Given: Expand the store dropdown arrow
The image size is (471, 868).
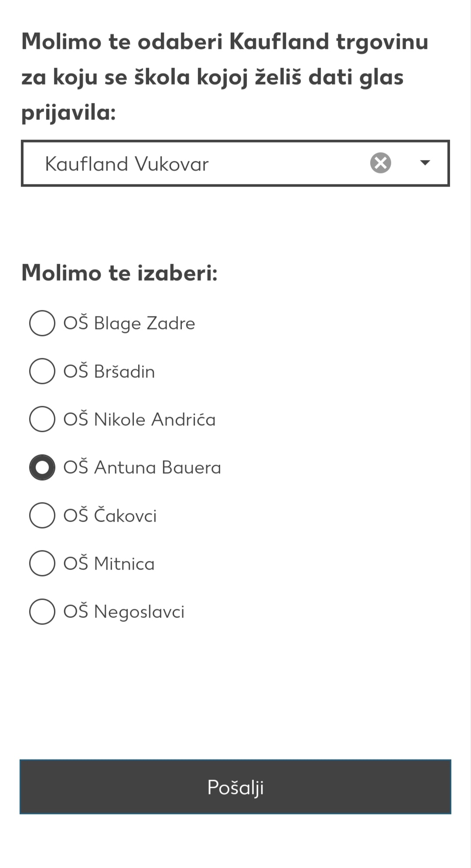Looking at the screenshot, I should [x=425, y=163].
